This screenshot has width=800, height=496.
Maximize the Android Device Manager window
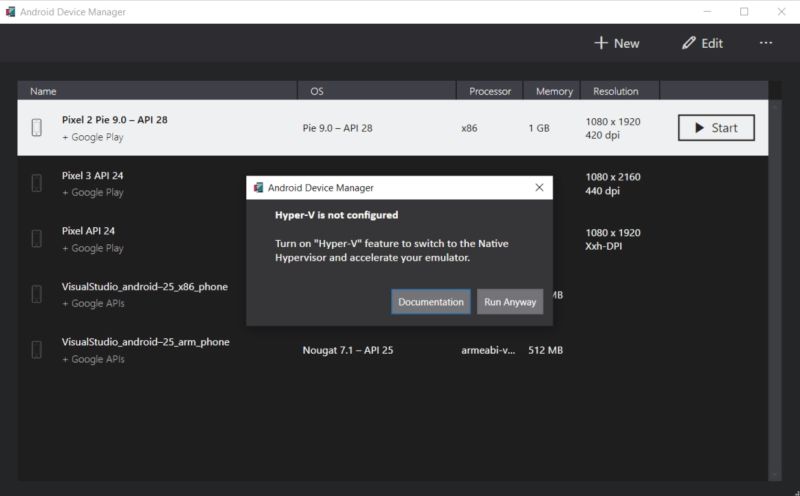[x=744, y=11]
